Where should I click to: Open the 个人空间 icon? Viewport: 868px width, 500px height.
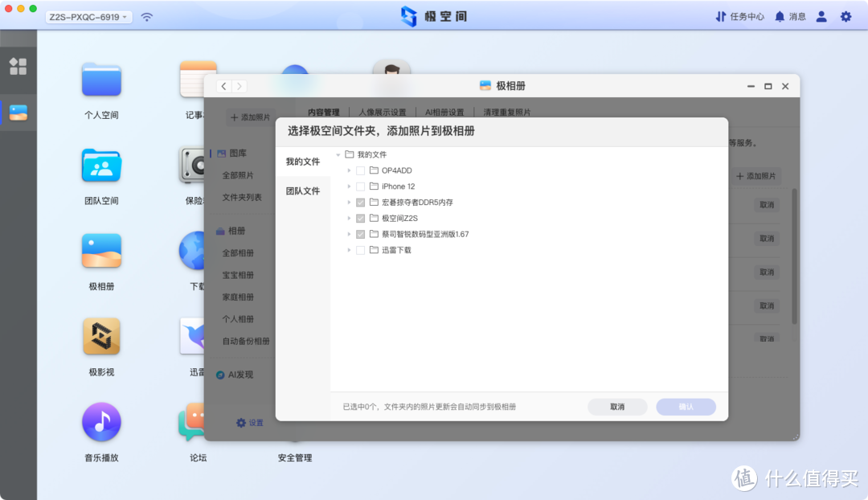[x=100, y=80]
